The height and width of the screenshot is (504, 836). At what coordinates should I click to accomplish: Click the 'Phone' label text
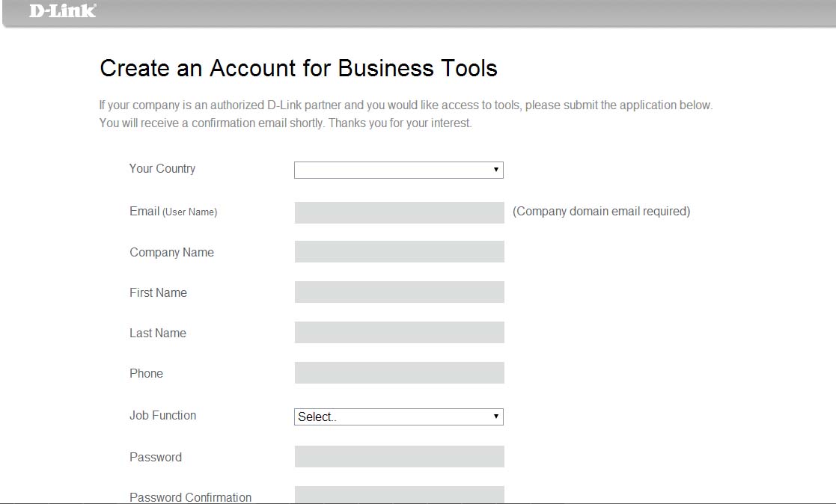(x=146, y=374)
